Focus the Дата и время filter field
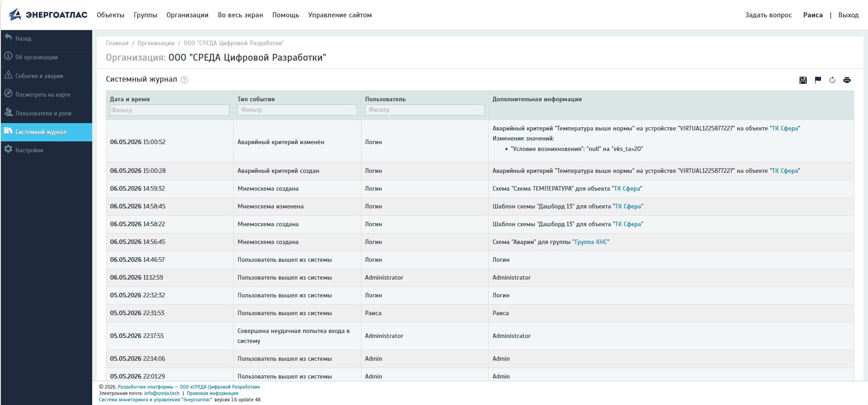 click(170, 110)
